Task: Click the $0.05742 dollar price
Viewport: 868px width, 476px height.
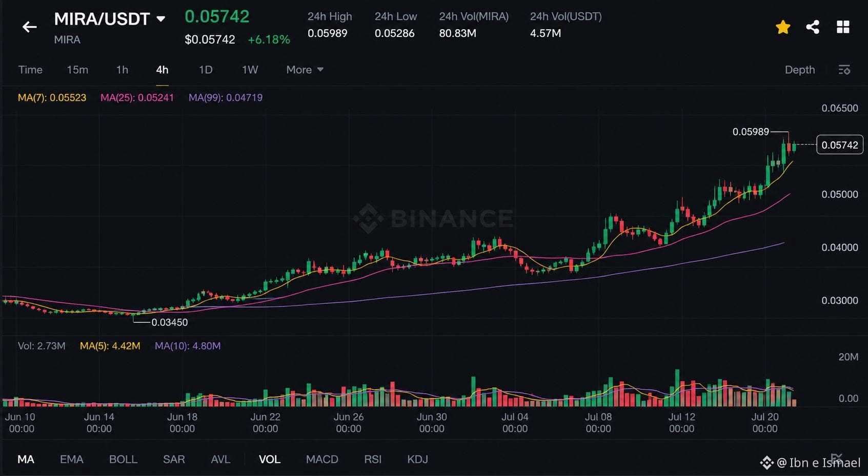Action: (x=210, y=39)
